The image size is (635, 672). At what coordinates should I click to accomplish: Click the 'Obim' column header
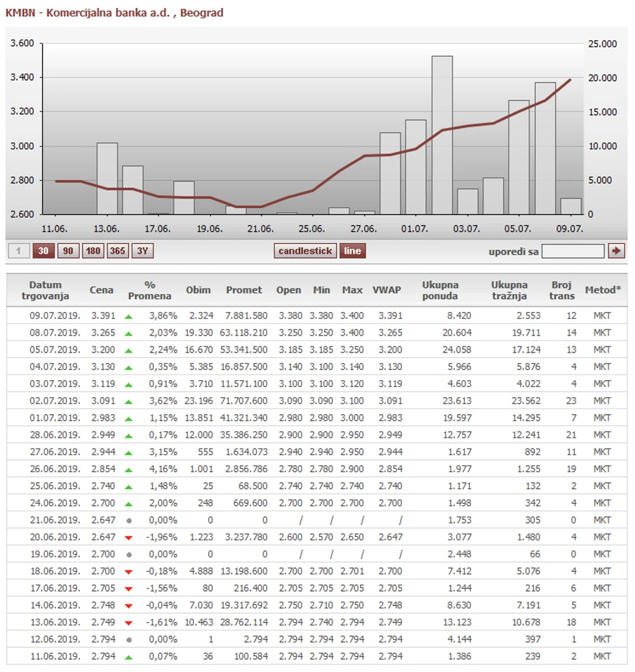click(x=199, y=290)
